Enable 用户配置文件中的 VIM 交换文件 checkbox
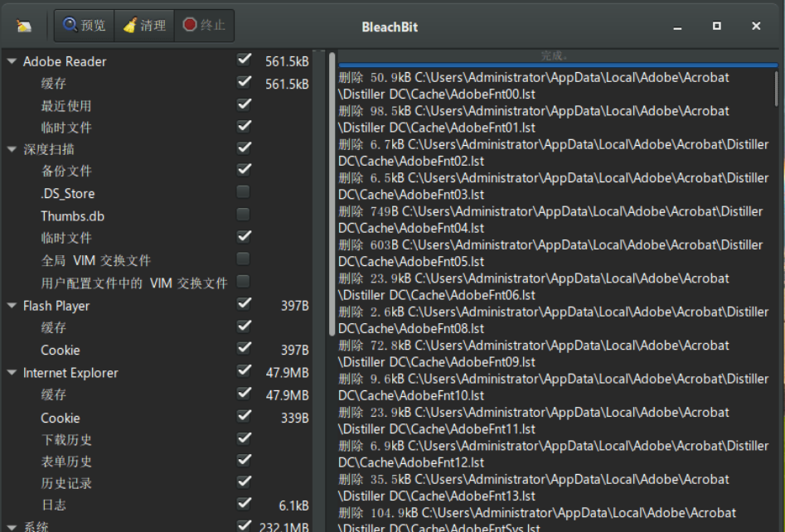The height and width of the screenshot is (532, 785). pyautogui.click(x=244, y=281)
